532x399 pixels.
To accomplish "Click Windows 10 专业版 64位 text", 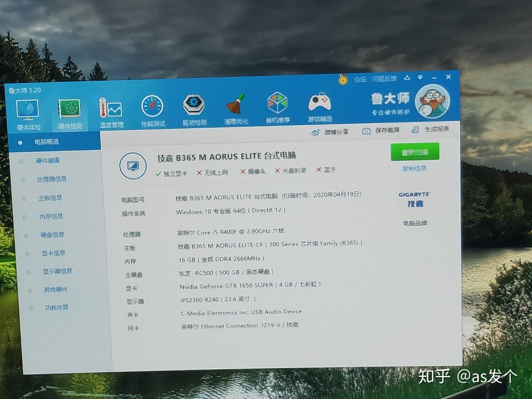I will point(230,211).
